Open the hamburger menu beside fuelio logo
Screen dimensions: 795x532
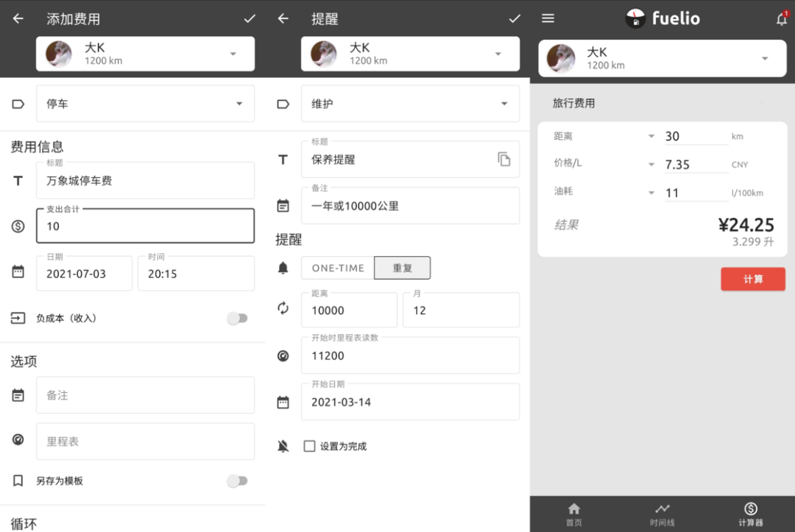(548, 19)
